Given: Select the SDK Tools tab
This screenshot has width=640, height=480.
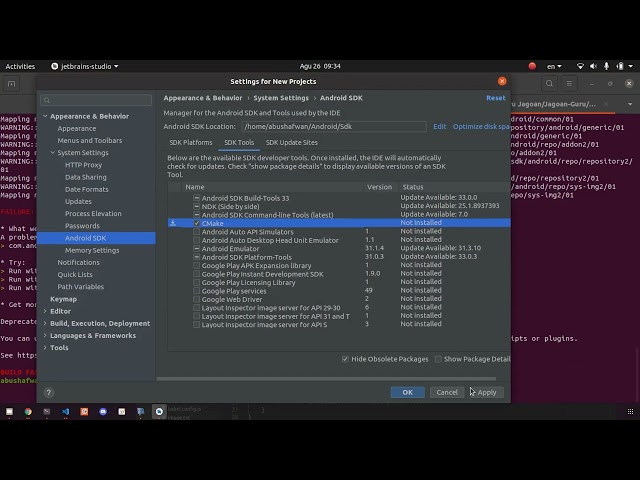Looking at the screenshot, I should tap(239, 142).
